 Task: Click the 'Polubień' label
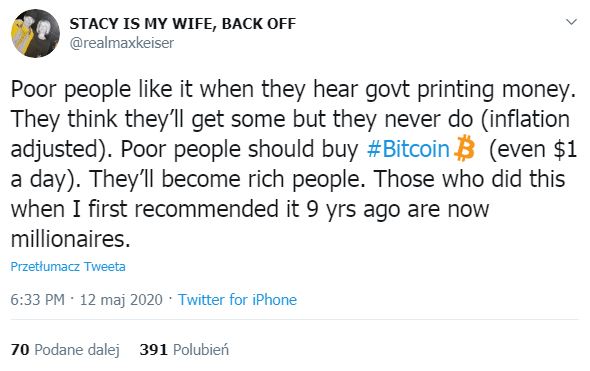[x=201, y=350]
